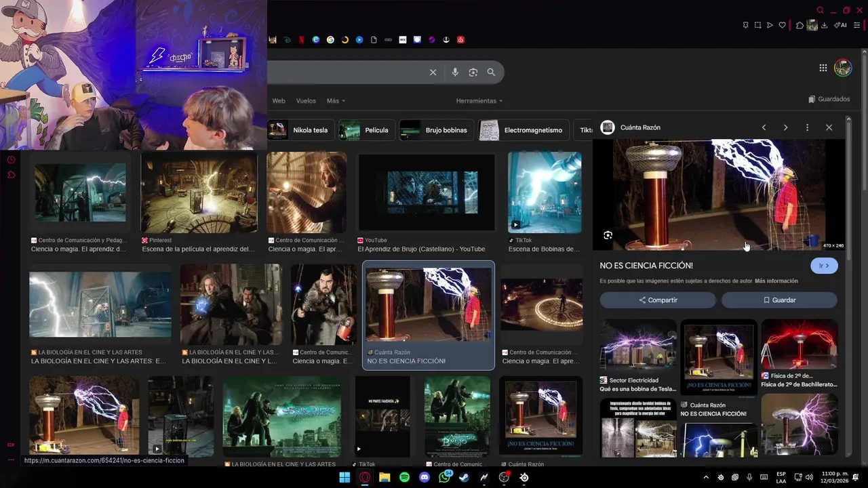This screenshot has height=488, width=868.
Task: Open the sidebar history clock icon
Action: [x=11, y=160]
